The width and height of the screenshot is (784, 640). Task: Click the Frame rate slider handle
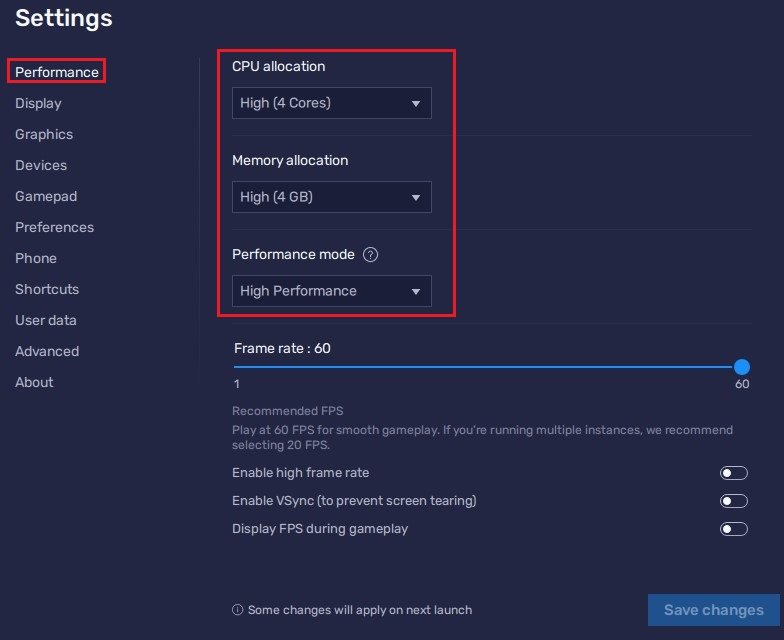pyautogui.click(x=741, y=367)
